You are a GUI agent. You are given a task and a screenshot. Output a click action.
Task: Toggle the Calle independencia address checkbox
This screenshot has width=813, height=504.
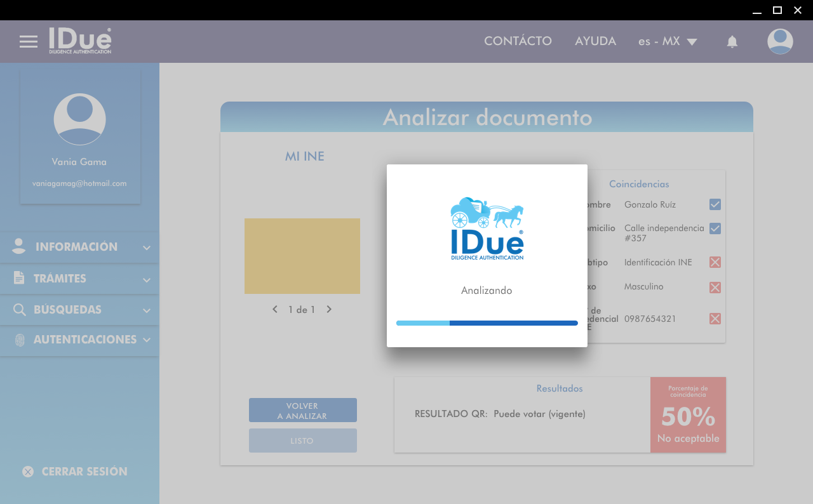[715, 229]
